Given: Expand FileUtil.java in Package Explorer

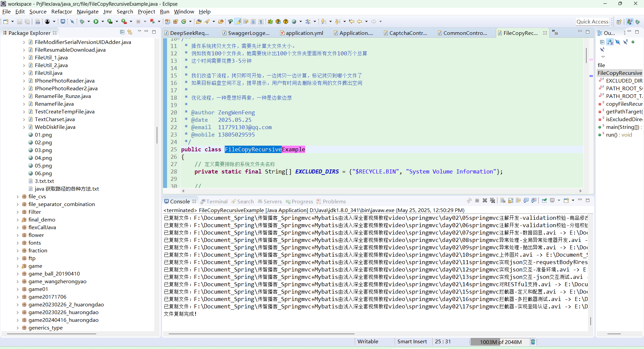Looking at the screenshot, I should point(24,73).
